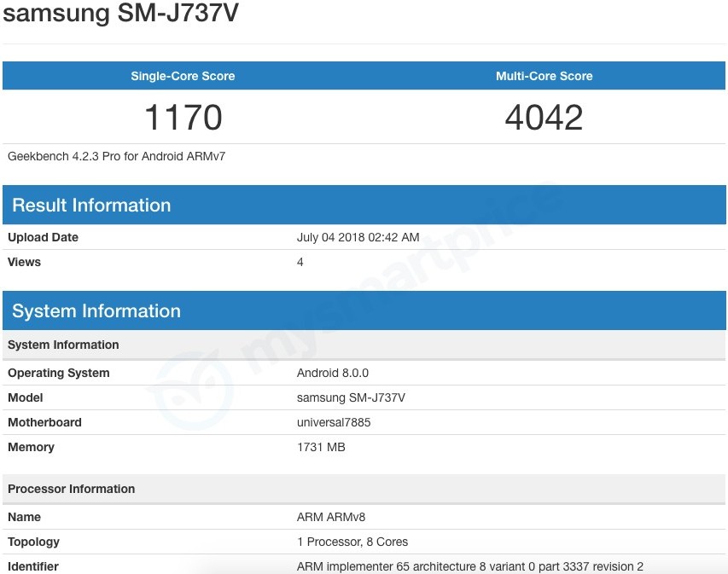This screenshot has width=728, height=574.
Task: Select the processor name 'ARM ARMv8'
Action: click(x=331, y=517)
